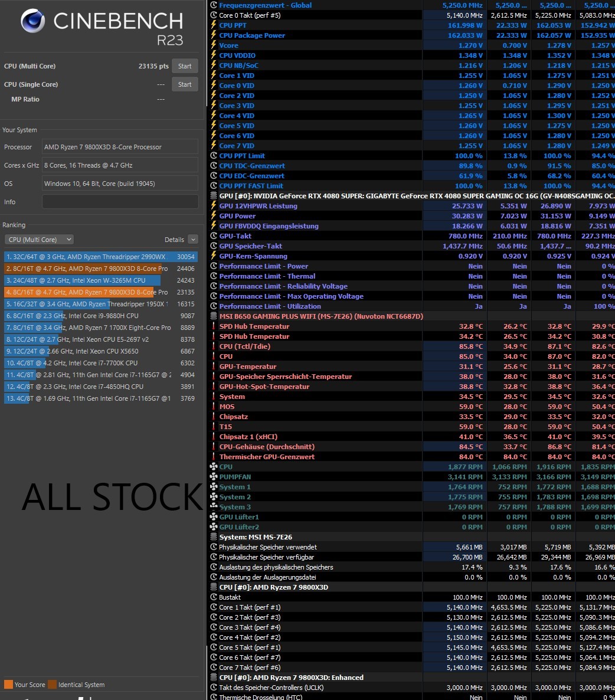Click the thermometer icon beside GPU-Temperatur
The height and width of the screenshot is (700, 615).
tap(214, 367)
